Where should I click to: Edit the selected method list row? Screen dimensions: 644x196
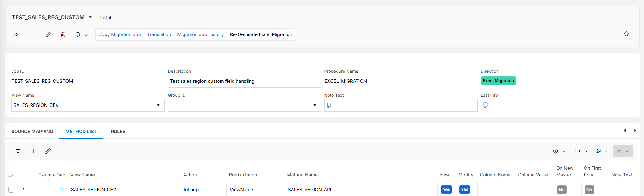pyautogui.click(x=48, y=151)
